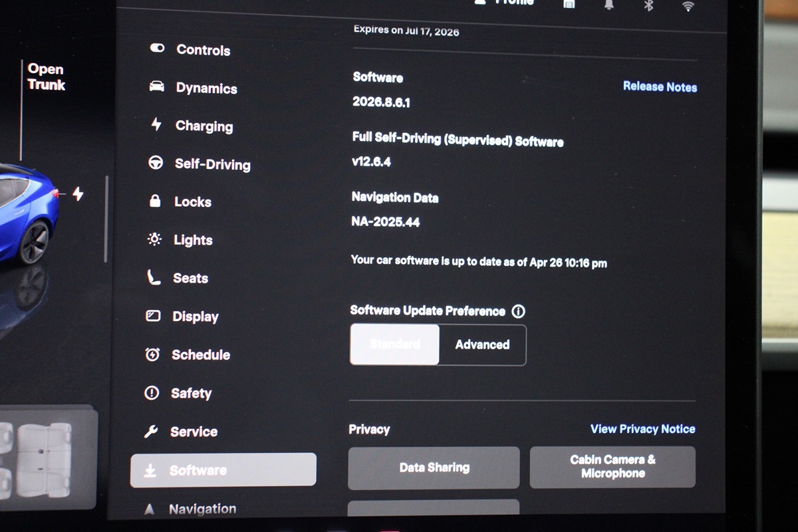Select the Display screen icon
This screenshot has width=798, height=532.
[x=153, y=316]
